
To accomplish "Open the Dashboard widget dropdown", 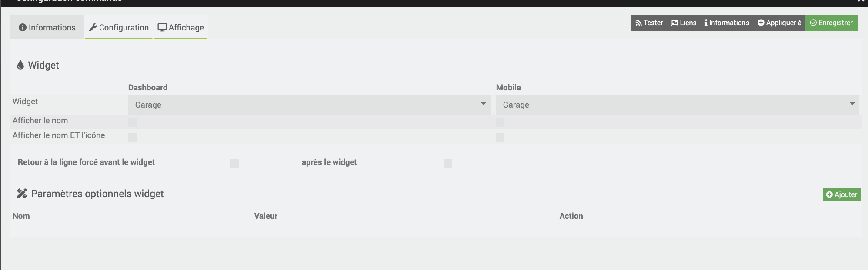I will point(309,105).
